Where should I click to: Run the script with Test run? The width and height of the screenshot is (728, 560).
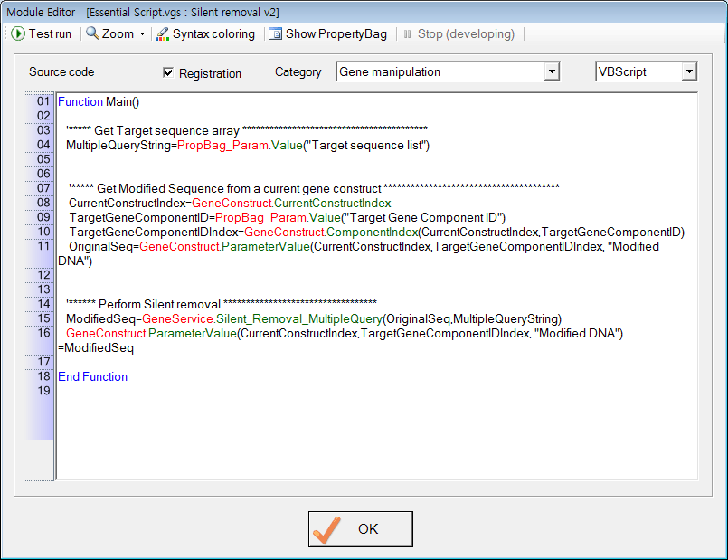tap(42, 33)
